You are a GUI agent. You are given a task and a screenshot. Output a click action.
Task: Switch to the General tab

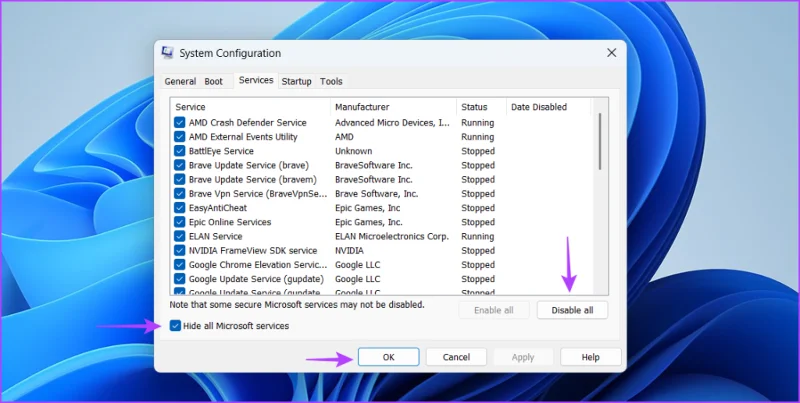click(180, 82)
